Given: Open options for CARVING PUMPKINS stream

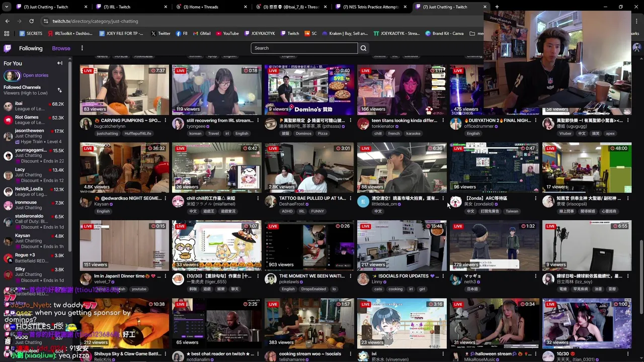Looking at the screenshot, I should [x=166, y=121].
